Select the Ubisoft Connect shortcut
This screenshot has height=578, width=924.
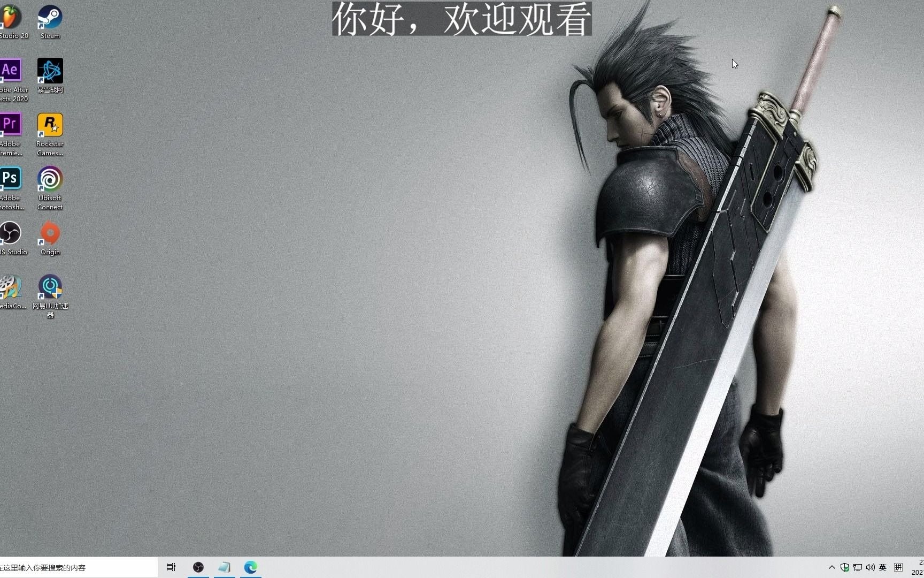coord(50,188)
